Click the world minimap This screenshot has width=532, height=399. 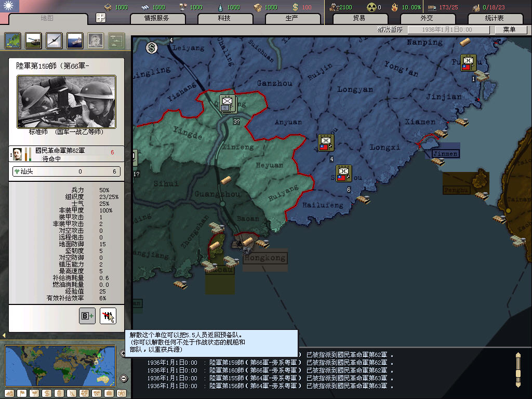(x=60, y=366)
